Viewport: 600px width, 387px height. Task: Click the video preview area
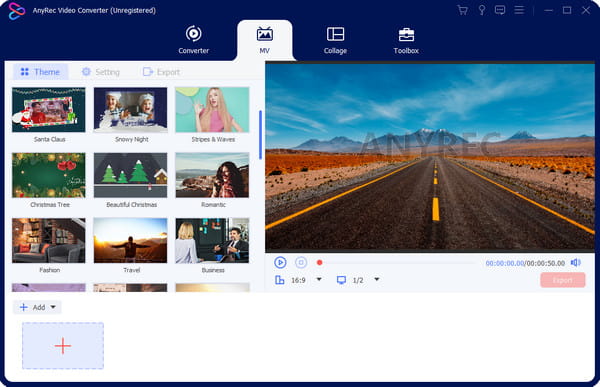pyautogui.click(x=430, y=157)
